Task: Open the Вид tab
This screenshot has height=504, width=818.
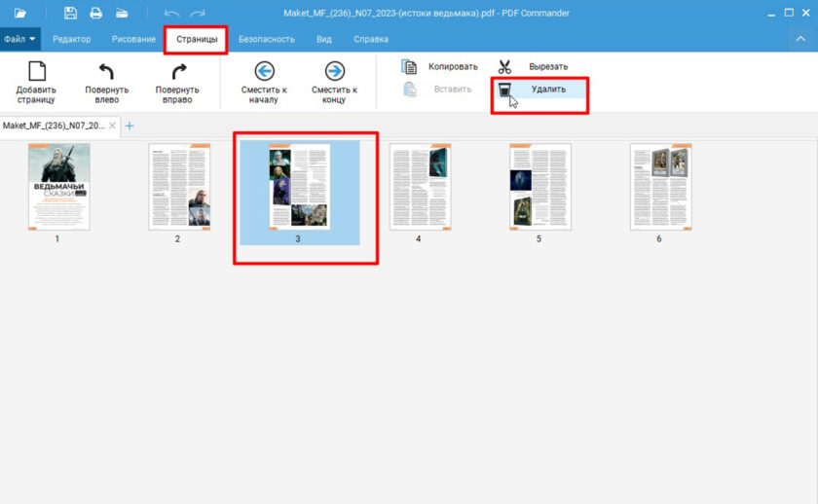Action: 324,39
